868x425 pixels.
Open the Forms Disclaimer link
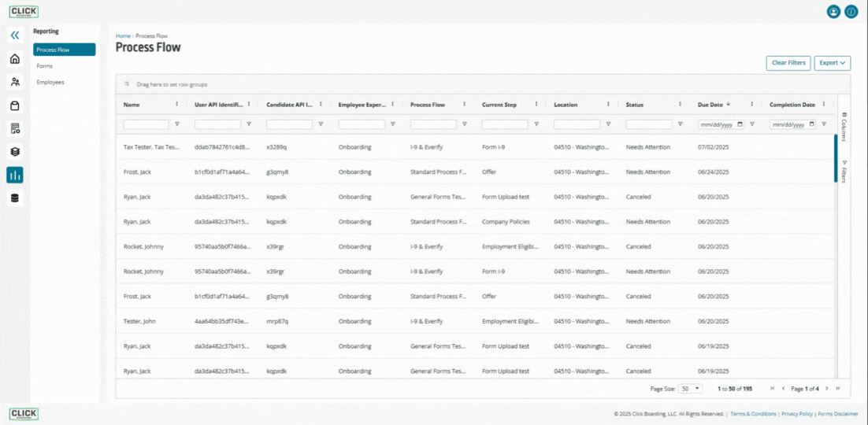pyautogui.click(x=838, y=414)
